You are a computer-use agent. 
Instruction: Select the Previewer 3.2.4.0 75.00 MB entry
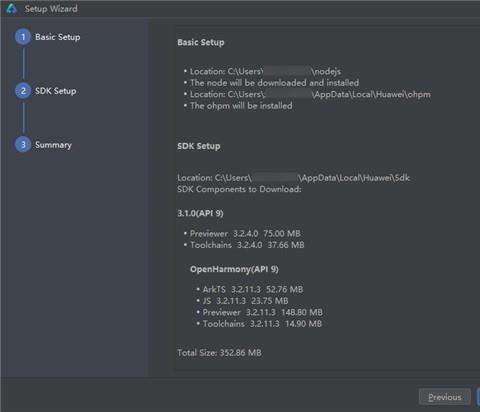click(242, 234)
